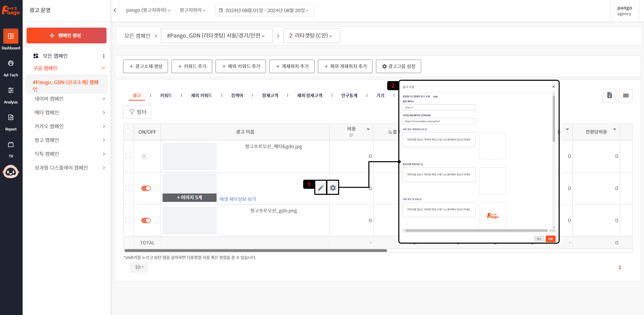Expand the 카카오 캠페인 item
Viewport: 644px width, 315px height.
[104, 126]
